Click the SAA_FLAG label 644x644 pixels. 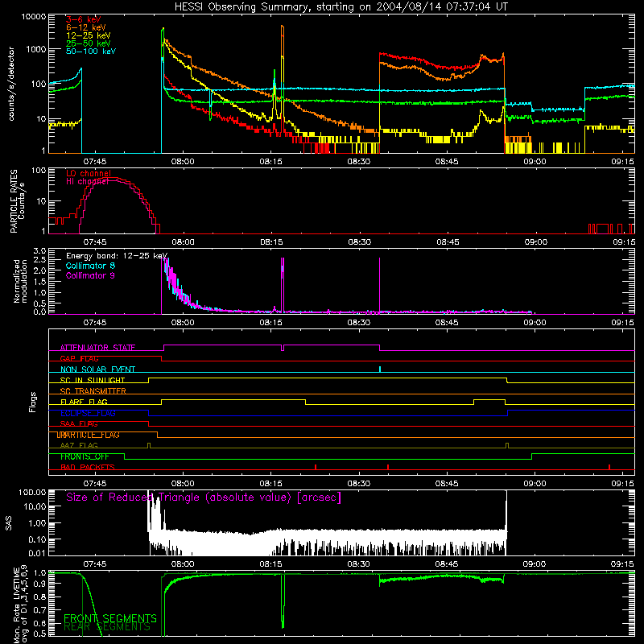tap(79, 423)
